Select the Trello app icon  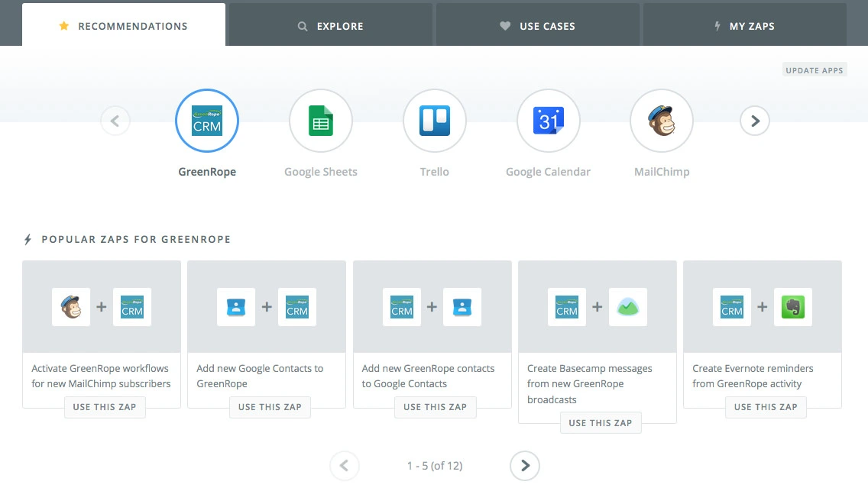pos(435,121)
